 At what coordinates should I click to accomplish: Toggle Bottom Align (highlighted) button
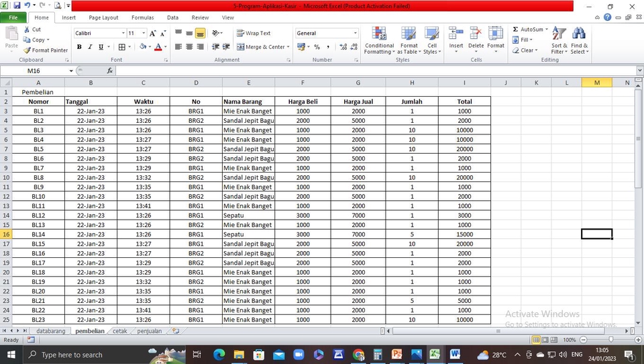[200, 33]
